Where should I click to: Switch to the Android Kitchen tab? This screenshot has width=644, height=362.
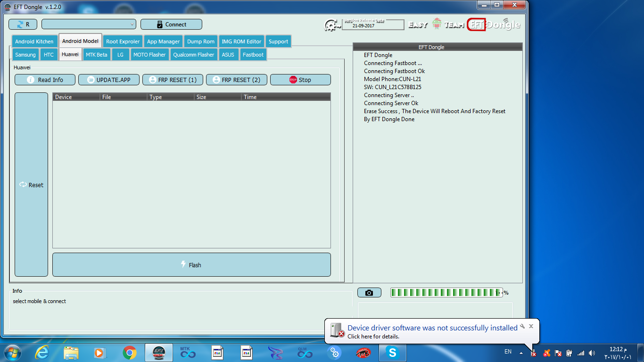coord(34,41)
